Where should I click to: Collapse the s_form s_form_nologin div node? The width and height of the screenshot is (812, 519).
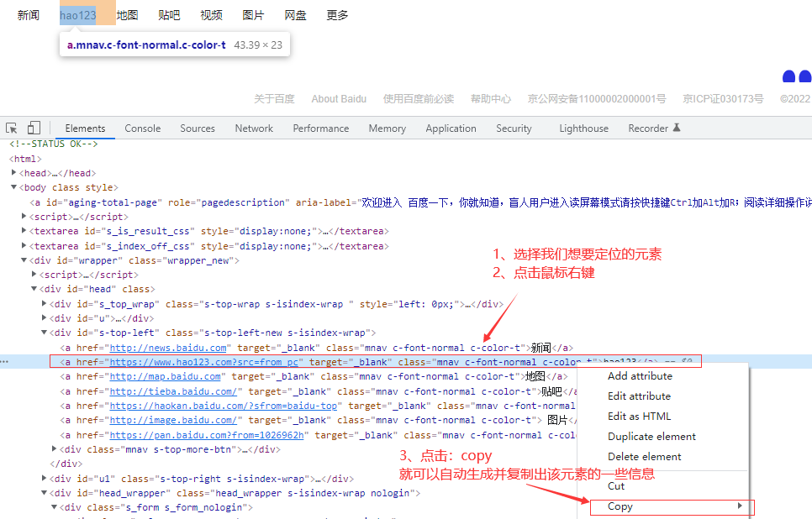point(55,507)
